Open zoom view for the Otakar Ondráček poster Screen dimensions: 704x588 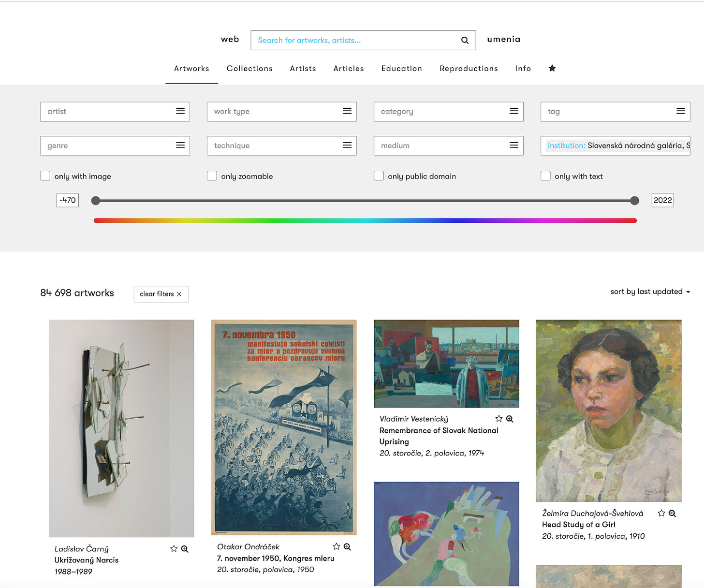click(347, 547)
